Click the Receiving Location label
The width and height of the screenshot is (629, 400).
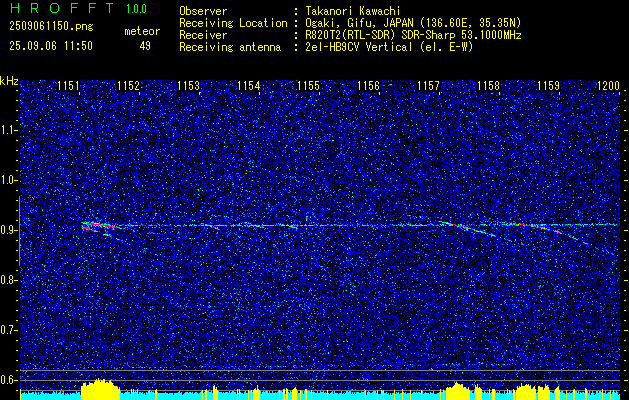[x=233, y=23]
